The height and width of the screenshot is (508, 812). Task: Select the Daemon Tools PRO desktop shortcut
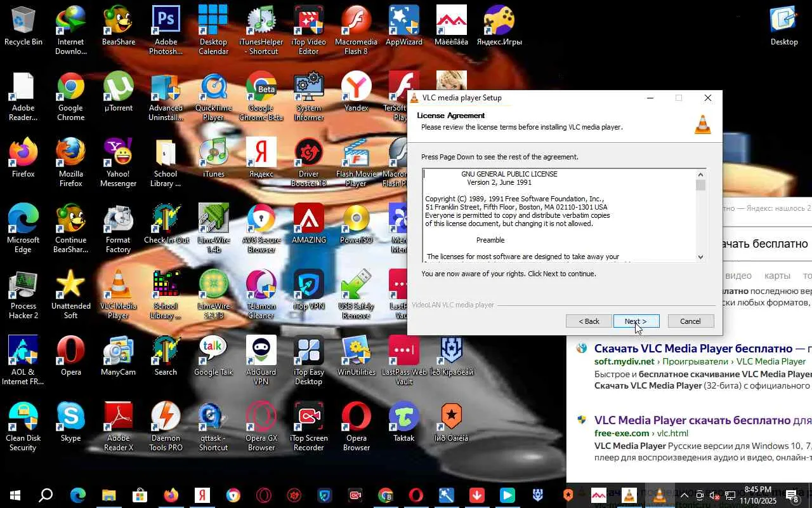click(x=166, y=427)
